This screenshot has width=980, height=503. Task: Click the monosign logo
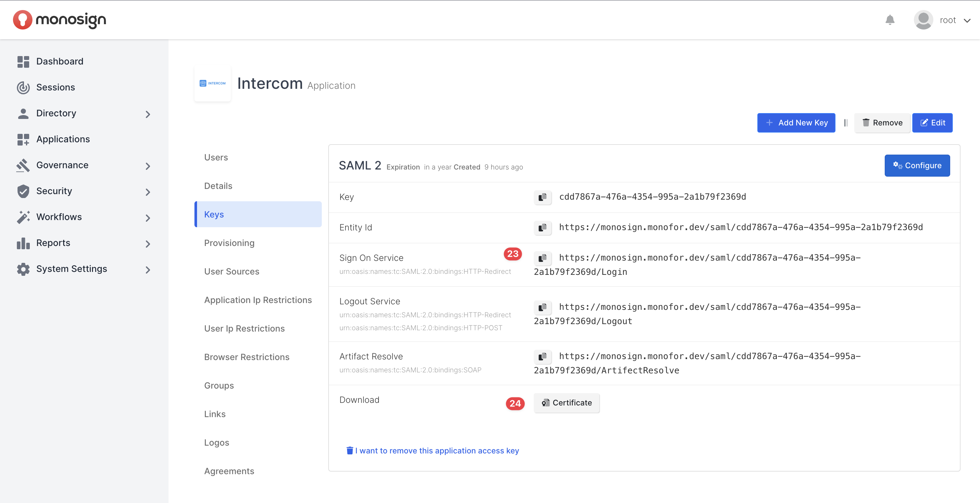[x=60, y=20]
